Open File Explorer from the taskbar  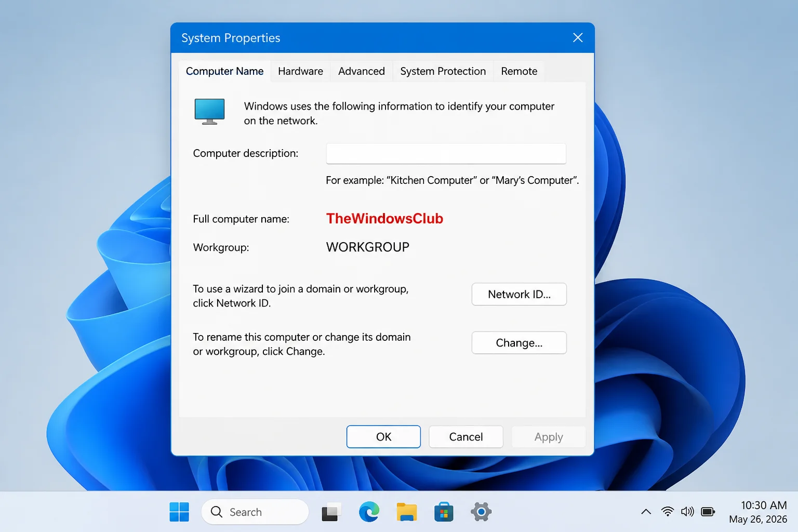tap(406, 512)
